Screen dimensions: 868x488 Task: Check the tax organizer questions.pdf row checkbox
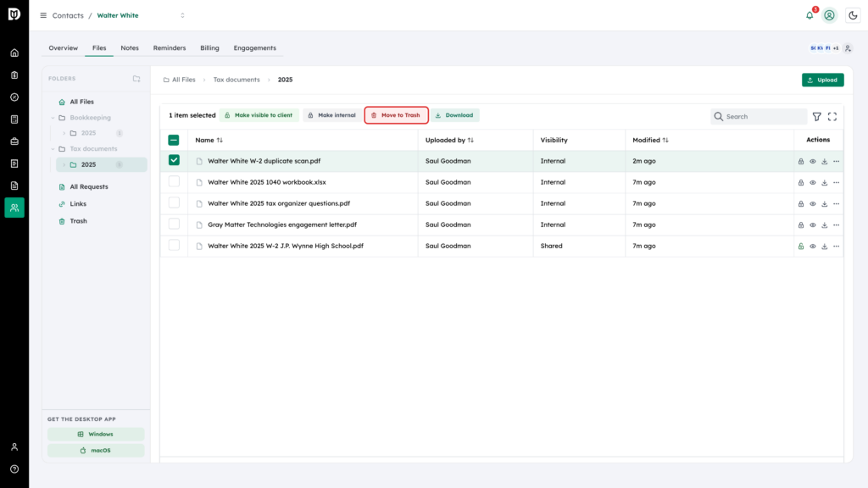174,202
